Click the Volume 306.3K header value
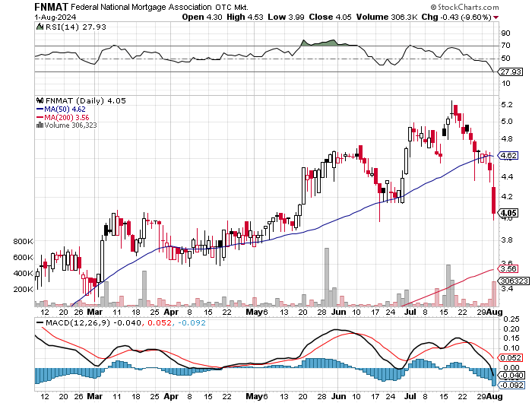The image size is (532, 403). coord(387,17)
